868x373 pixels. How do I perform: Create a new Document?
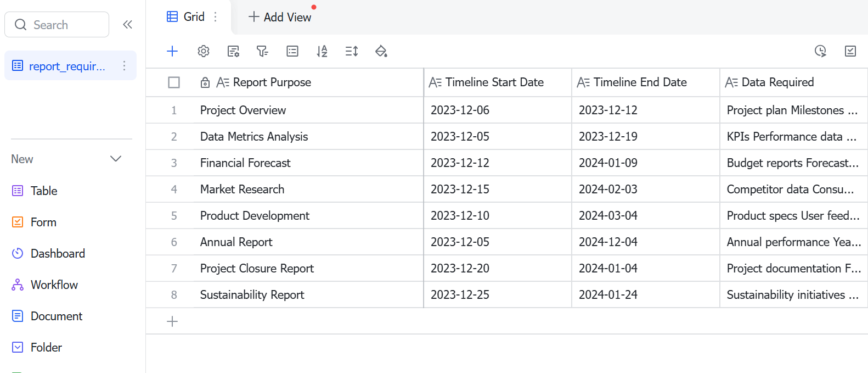47,316
